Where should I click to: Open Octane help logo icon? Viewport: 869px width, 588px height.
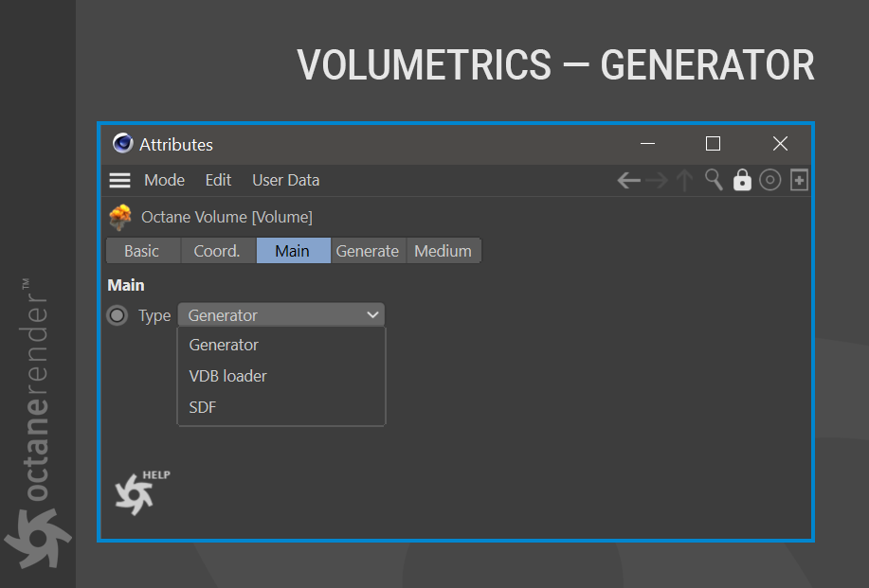[142, 492]
